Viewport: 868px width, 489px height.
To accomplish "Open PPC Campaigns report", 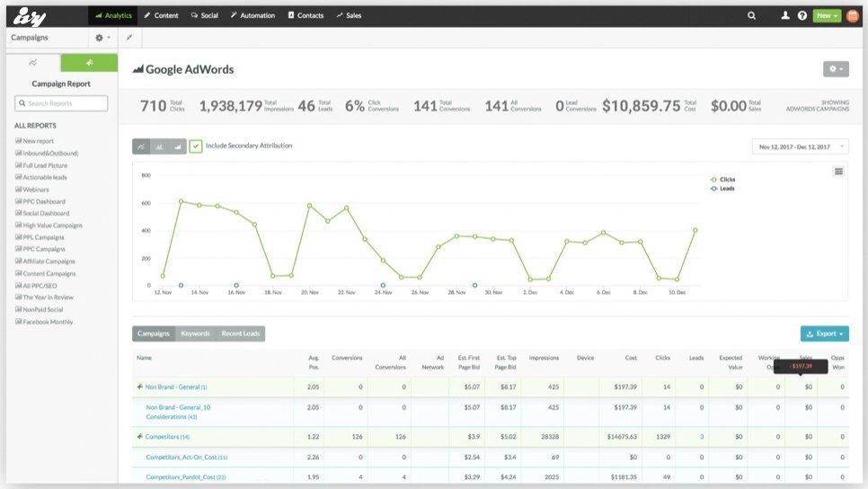I will coord(40,249).
